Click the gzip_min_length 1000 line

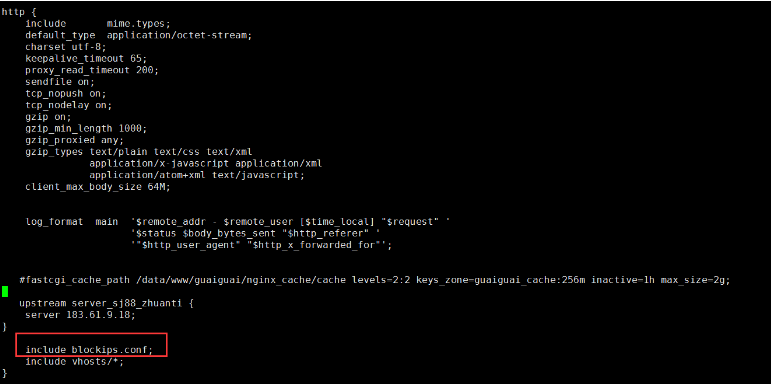click(86, 129)
